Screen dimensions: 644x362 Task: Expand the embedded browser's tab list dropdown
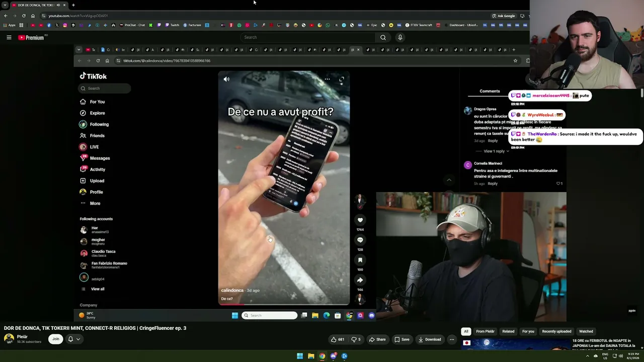(78, 50)
